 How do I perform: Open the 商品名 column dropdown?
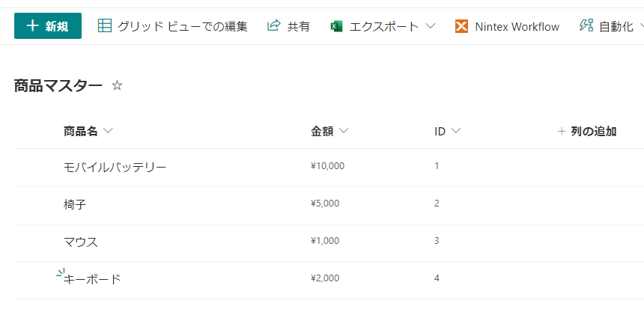[x=109, y=132]
